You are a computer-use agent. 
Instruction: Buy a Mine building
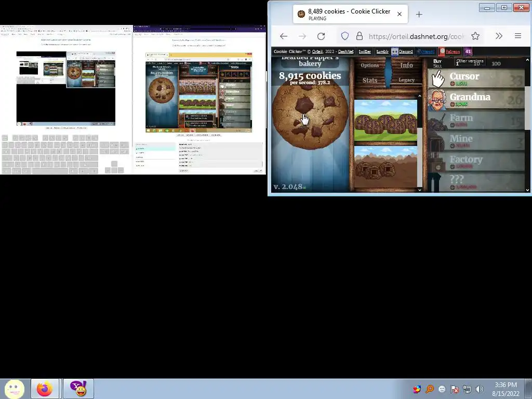pos(476,141)
